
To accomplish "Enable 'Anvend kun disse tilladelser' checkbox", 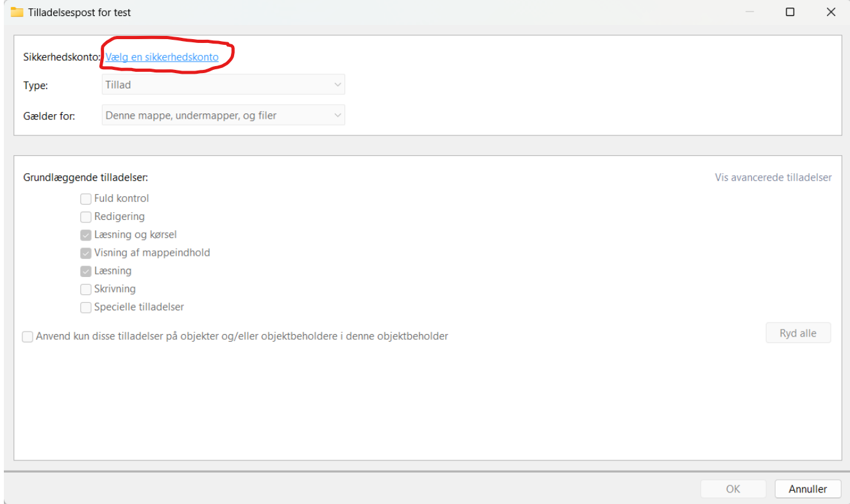I will [x=28, y=337].
